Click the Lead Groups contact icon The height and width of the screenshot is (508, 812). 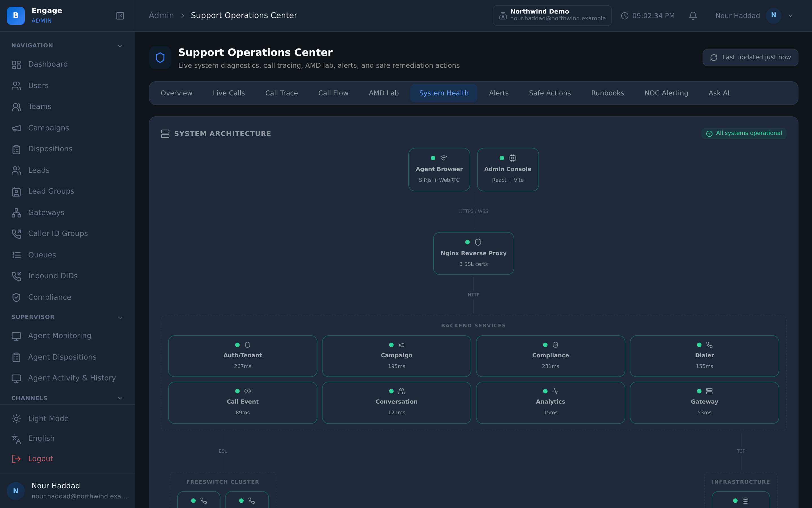(x=16, y=192)
